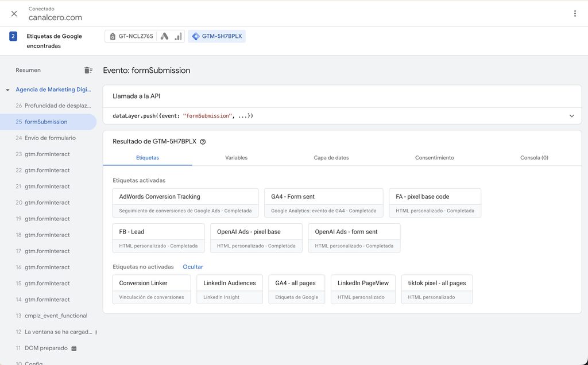Viewport: 588px width, 365px height.
Task: Click the help icon beside Resultado de GTM-5H7BPLX
Action: click(203, 142)
